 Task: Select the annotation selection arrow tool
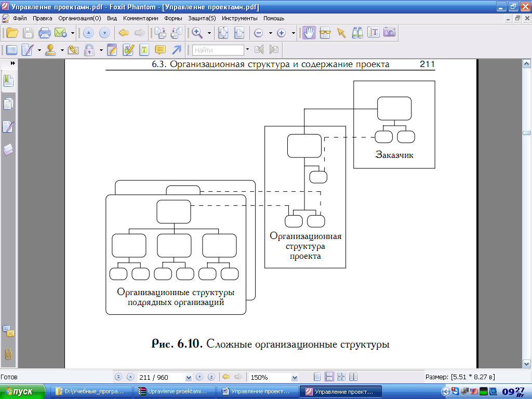point(341,33)
